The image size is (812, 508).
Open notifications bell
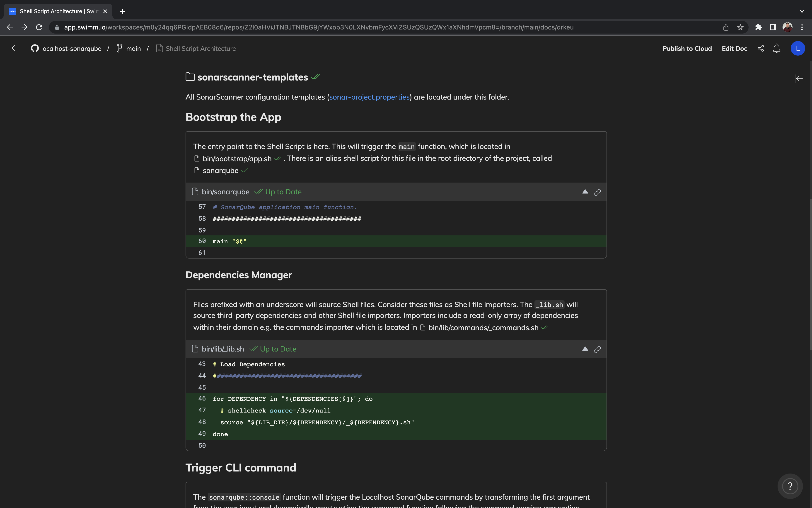[776, 48]
